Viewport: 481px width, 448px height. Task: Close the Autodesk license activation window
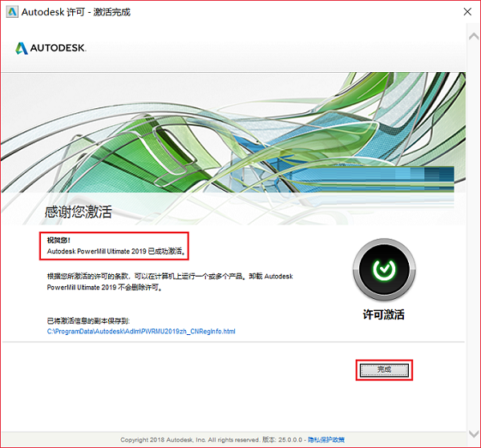coord(467,12)
